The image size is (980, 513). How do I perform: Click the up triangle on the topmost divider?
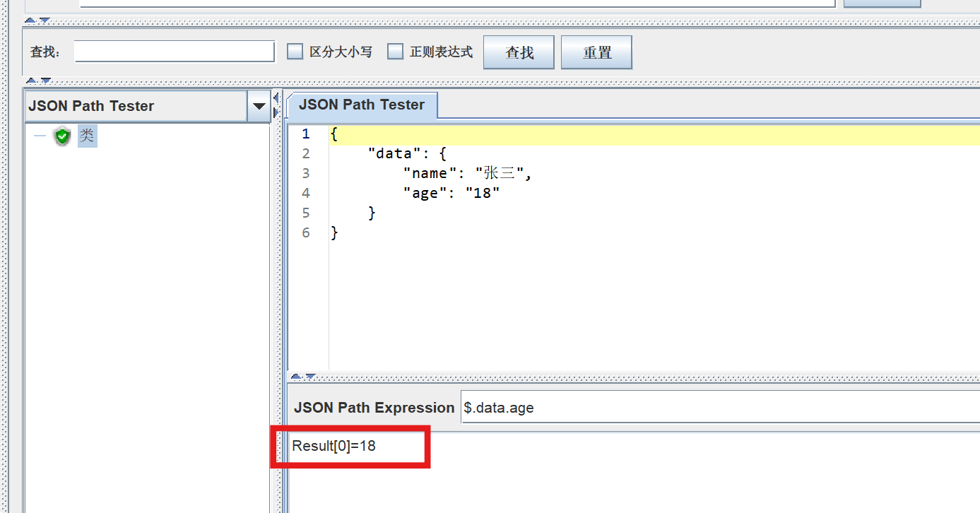tap(30, 20)
